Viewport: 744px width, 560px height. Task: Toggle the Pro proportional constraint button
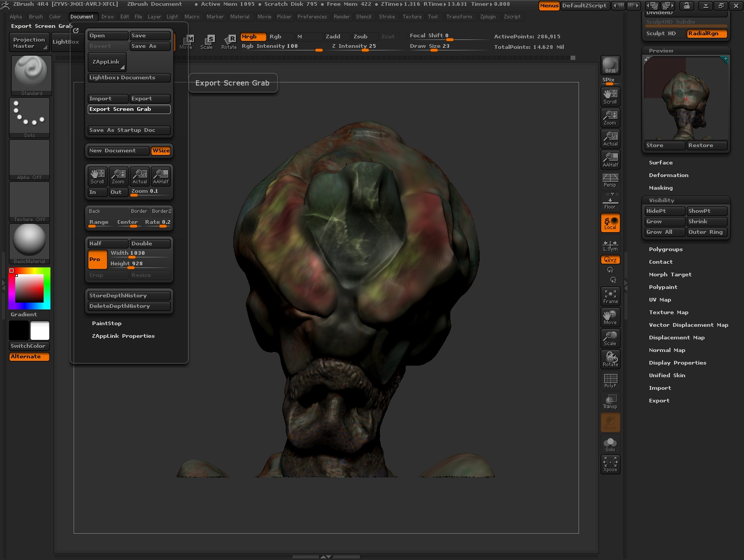pyautogui.click(x=97, y=259)
